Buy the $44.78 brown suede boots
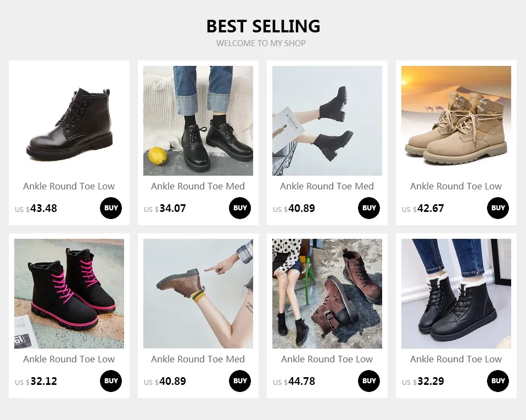Screen dimensions: 526x420 [369, 381]
